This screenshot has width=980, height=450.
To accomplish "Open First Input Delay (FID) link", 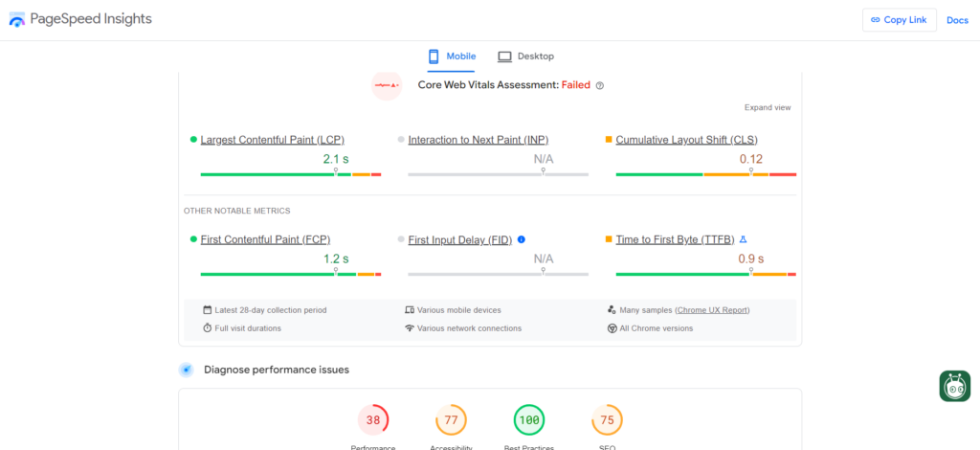I will coord(460,239).
